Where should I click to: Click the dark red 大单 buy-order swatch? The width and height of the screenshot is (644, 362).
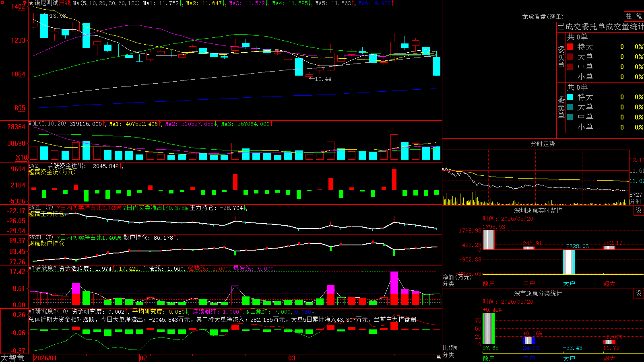tap(570, 57)
